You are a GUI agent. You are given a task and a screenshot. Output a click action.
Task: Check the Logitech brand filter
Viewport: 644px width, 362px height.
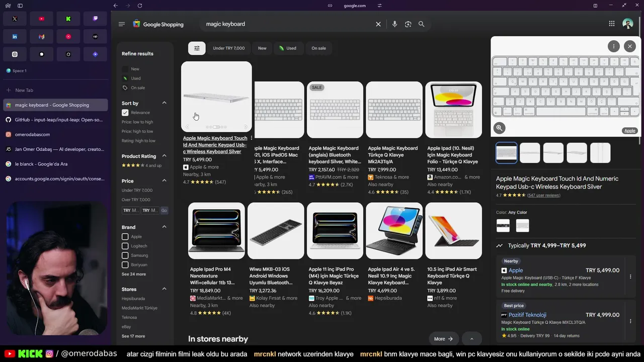[x=125, y=246]
